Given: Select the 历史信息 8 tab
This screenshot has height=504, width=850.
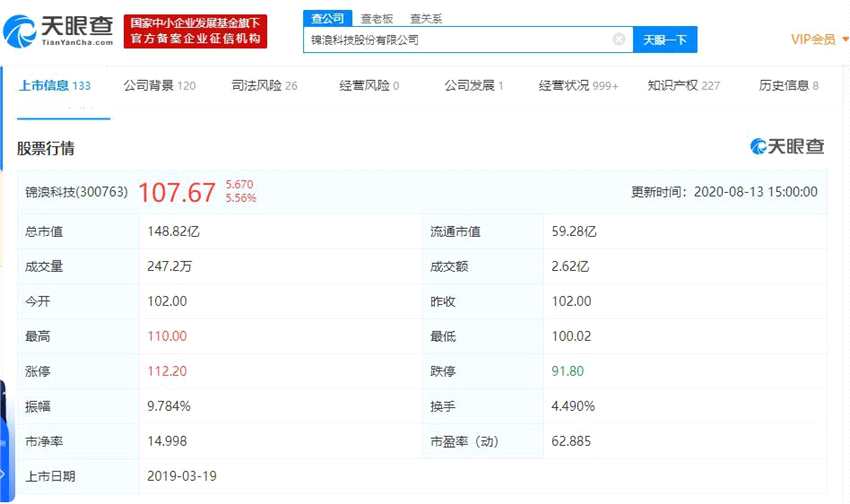Looking at the screenshot, I should click(x=789, y=86).
